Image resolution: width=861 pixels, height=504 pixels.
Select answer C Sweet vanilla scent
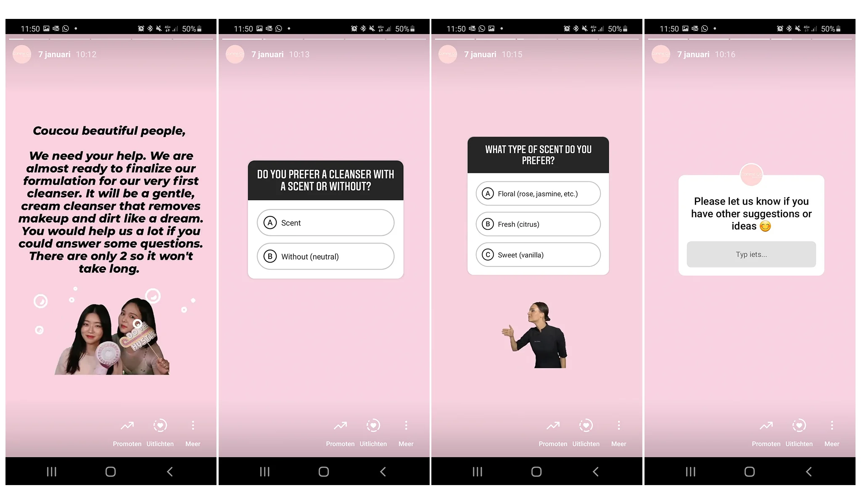point(538,255)
